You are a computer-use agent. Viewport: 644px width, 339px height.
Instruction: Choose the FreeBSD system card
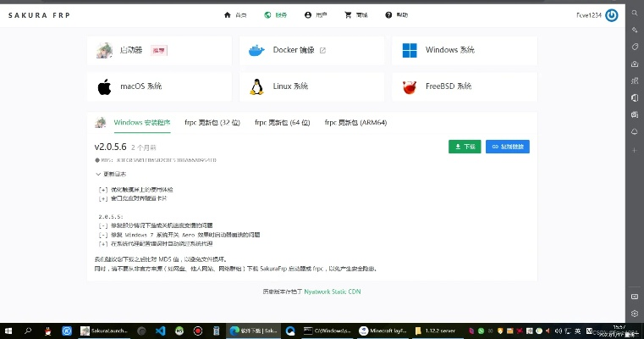click(x=465, y=86)
